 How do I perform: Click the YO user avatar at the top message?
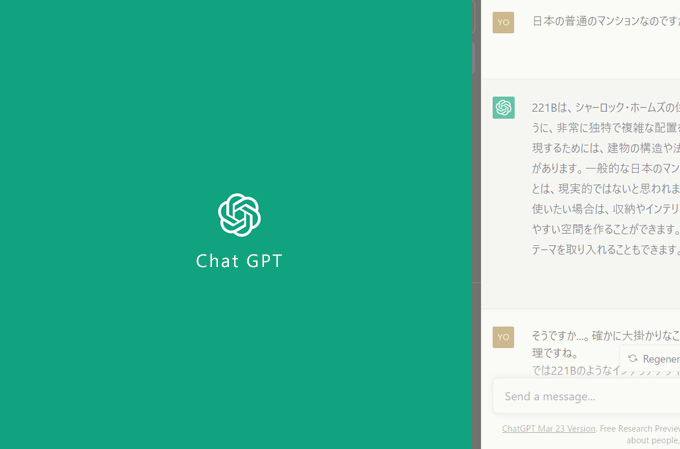pos(503,23)
